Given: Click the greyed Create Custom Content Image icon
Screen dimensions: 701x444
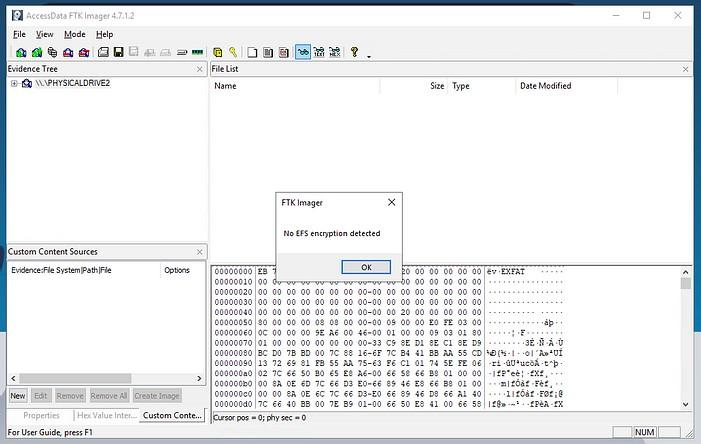Looking at the screenshot, I should coord(165,52).
